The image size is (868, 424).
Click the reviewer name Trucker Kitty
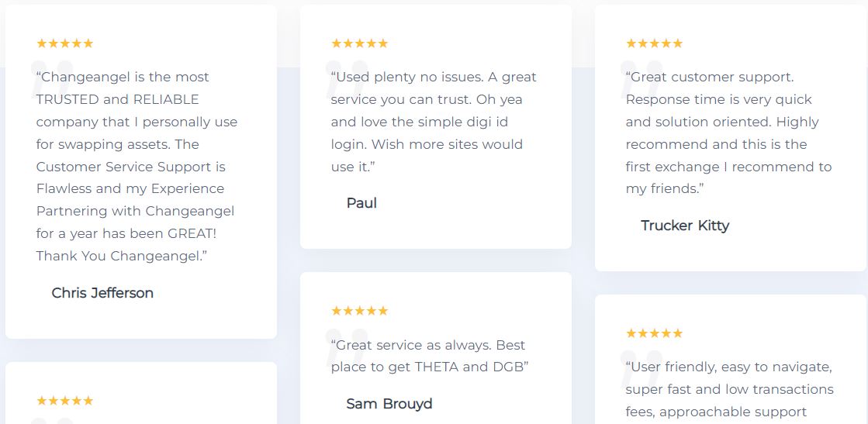point(685,226)
